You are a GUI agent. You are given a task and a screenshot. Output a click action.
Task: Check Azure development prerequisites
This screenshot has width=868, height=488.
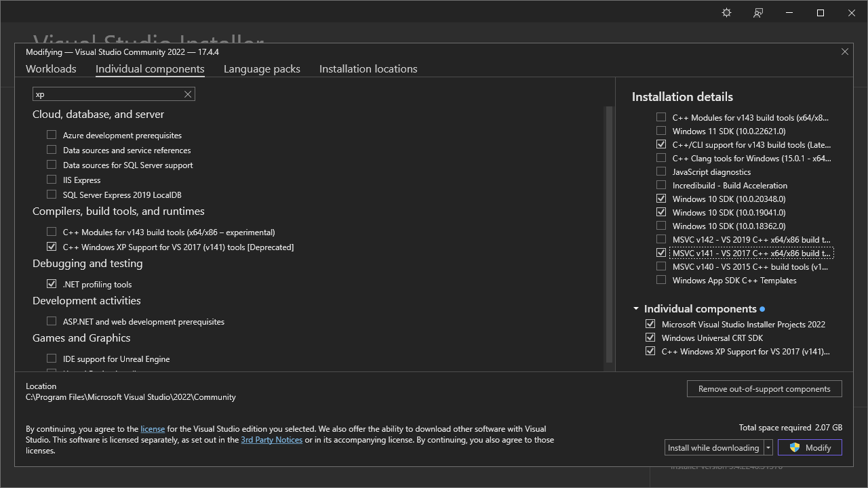pos(52,135)
